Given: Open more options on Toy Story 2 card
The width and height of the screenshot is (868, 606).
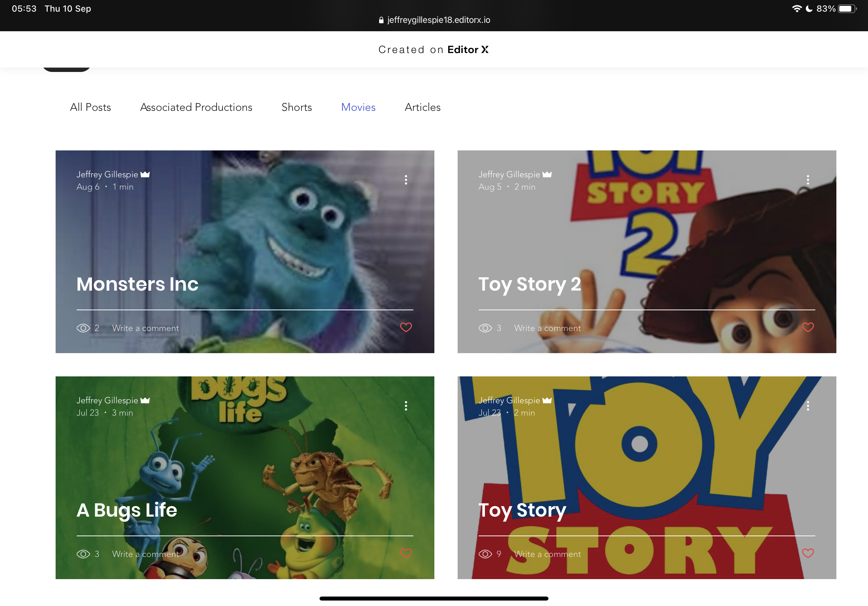Looking at the screenshot, I should click(808, 180).
